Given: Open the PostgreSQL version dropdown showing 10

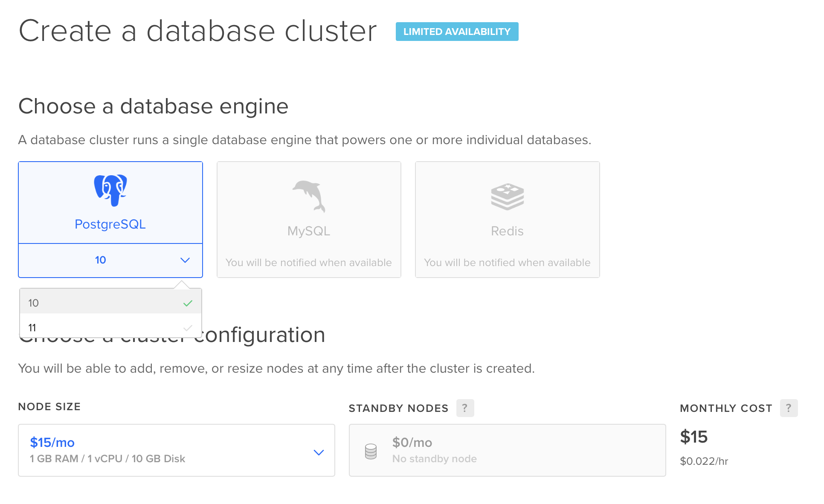Looking at the screenshot, I should 110,261.
